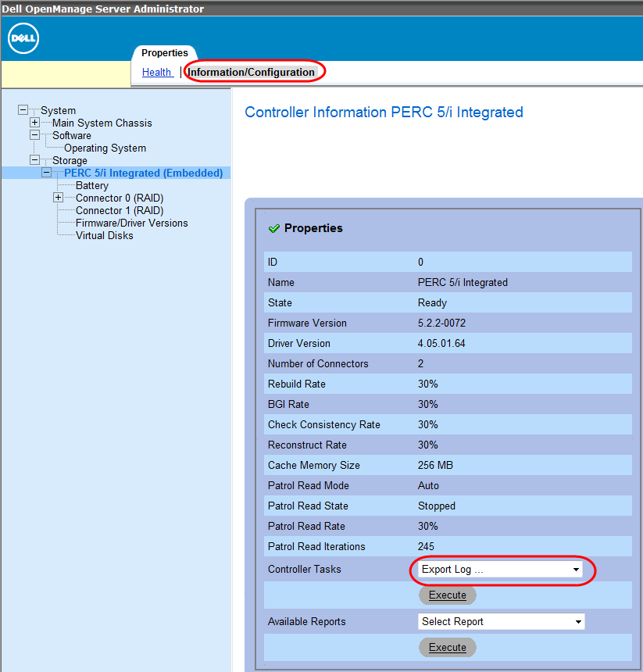The width and height of the screenshot is (643, 672).
Task: Open the Health sub-tab link
Action: coord(157,72)
